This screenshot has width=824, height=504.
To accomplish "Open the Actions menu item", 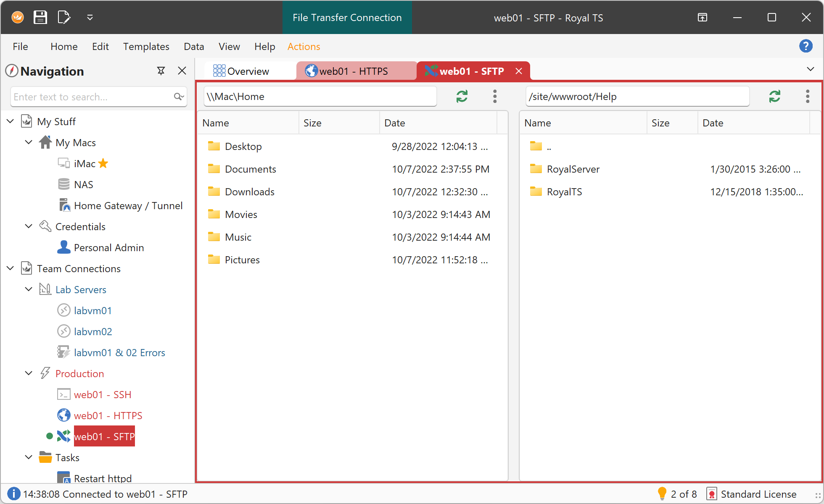I will [x=304, y=47].
